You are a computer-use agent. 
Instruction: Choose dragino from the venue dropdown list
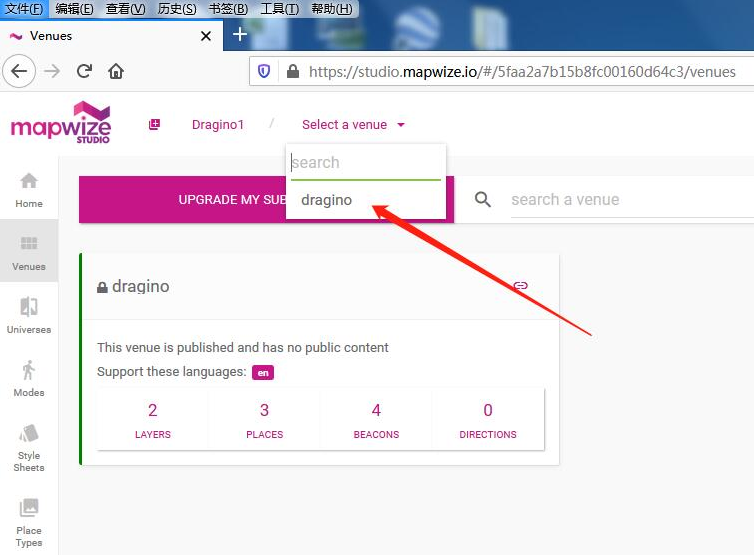366,200
